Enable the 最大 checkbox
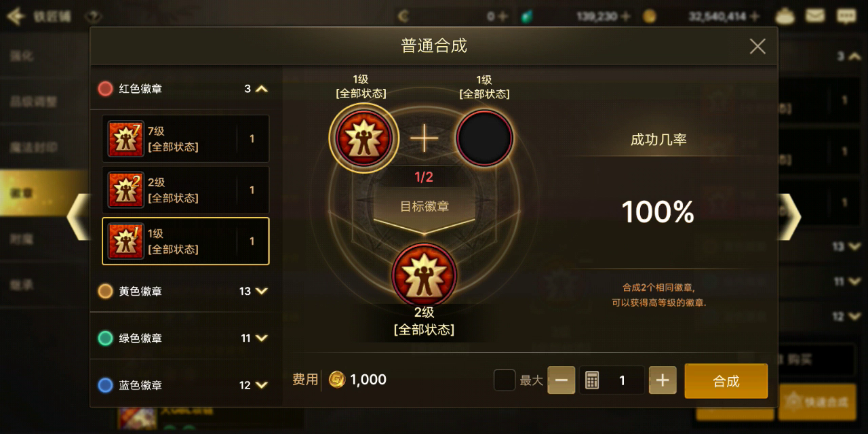 (x=505, y=380)
